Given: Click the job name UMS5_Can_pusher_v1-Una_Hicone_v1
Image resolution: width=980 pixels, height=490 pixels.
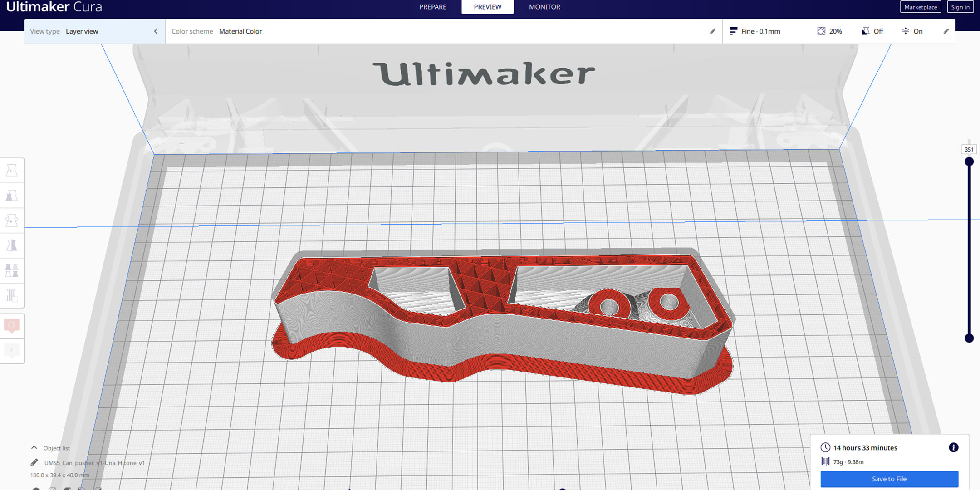Looking at the screenshot, I should (94, 463).
